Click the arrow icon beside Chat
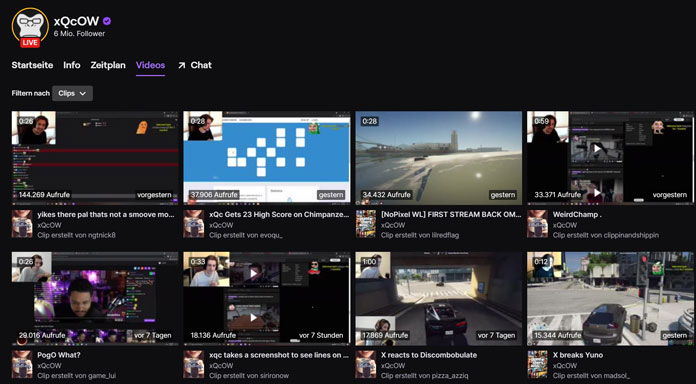 [182, 66]
